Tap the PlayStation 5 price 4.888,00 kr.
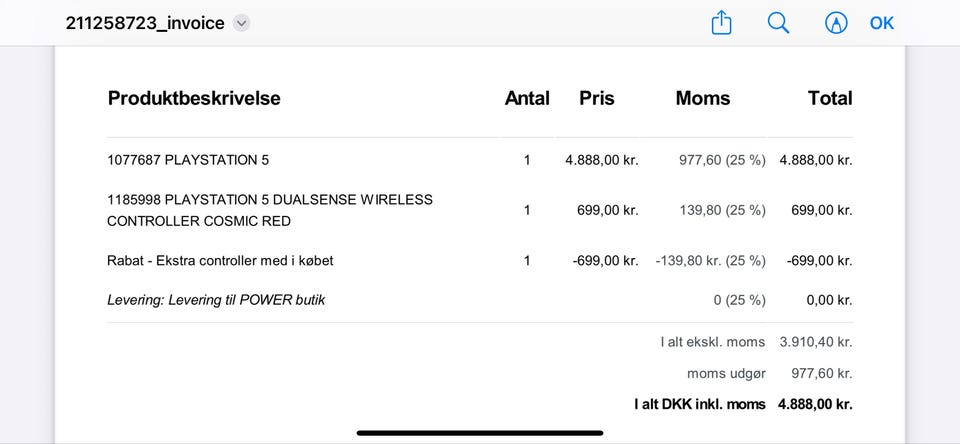Viewport: 960px width, 444px height. 601,160
